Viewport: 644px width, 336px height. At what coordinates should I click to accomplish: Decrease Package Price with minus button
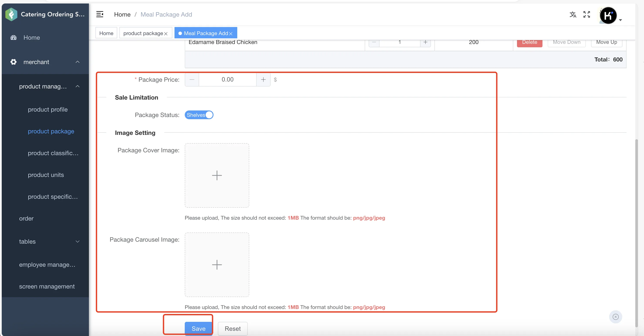[x=192, y=80]
